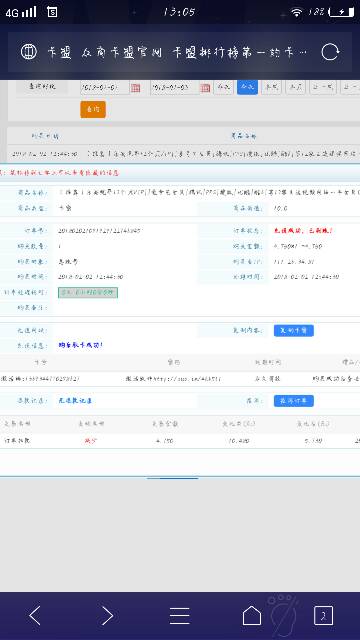Tap the page title in the address bar
This screenshot has height=640, width=360.
coord(177,52)
